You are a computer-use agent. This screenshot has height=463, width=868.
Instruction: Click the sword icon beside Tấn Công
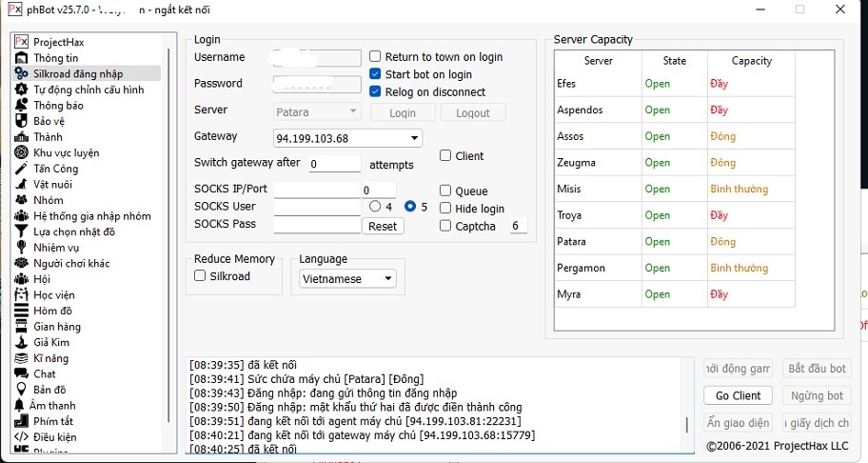click(x=21, y=169)
